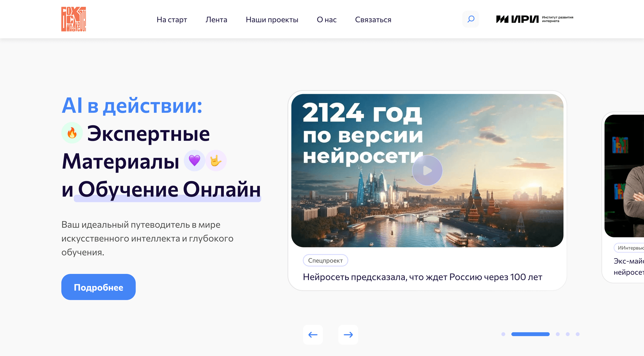Select the first pagination dot of the slider
Image resolution: width=644 pixels, height=356 pixels.
503,334
